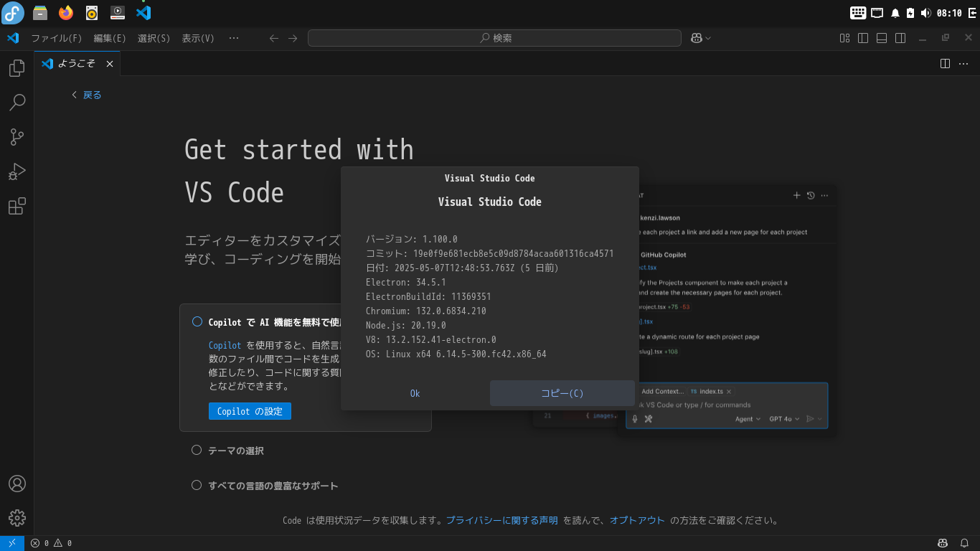Image resolution: width=980 pixels, height=551 pixels.
Task: Open the プライバシーに関する声明 link
Action: click(x=502, y=521)
